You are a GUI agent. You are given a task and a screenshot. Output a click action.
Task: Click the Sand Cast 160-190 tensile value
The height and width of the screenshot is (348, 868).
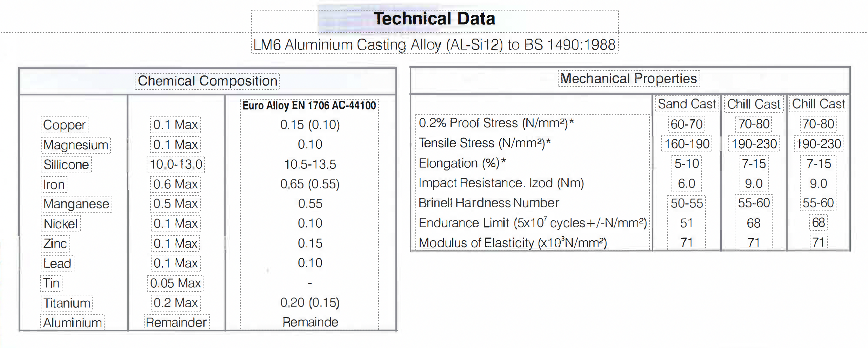pyautogui.click(x=687, y=144)
